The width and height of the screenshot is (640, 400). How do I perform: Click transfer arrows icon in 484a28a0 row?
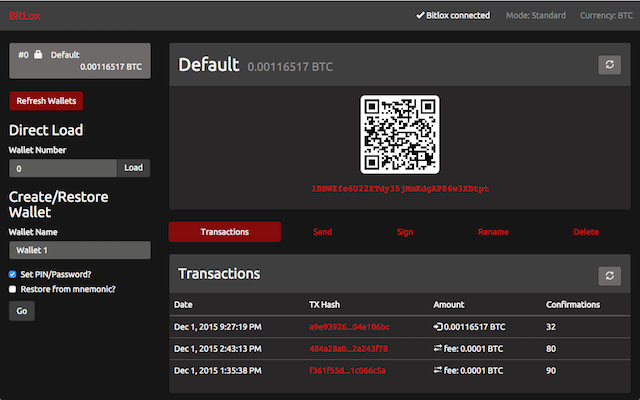click(438, 348)
